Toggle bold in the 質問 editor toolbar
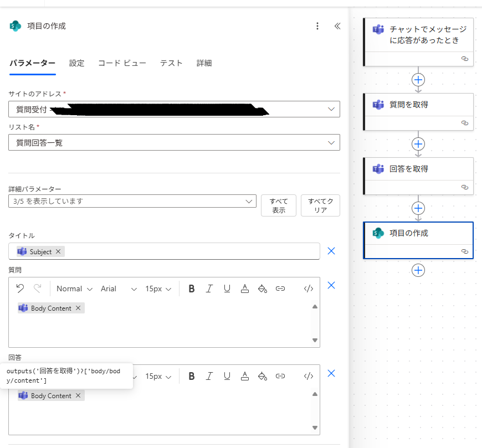The image size is (482, 448). click(x=192, y=289)
